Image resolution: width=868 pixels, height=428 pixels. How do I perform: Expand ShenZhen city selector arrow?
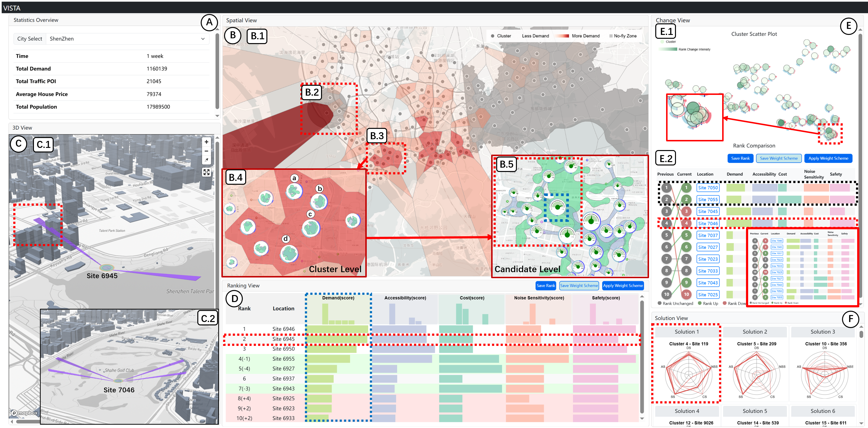[203, 39]
